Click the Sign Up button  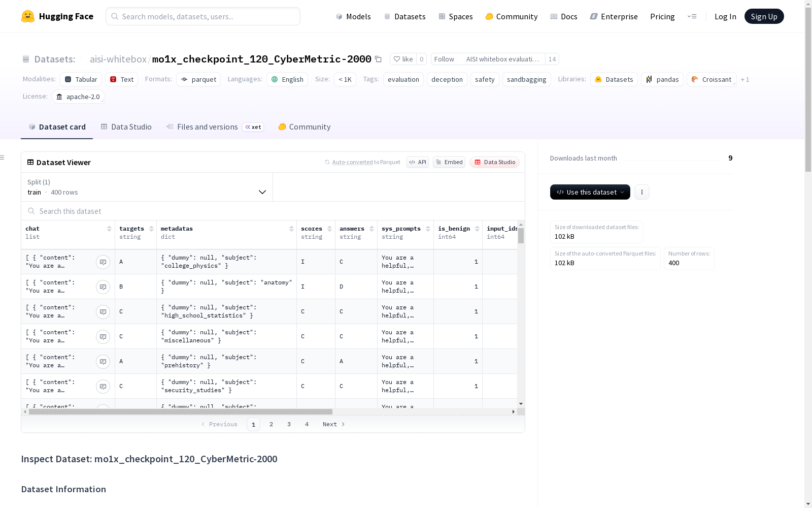764,16
